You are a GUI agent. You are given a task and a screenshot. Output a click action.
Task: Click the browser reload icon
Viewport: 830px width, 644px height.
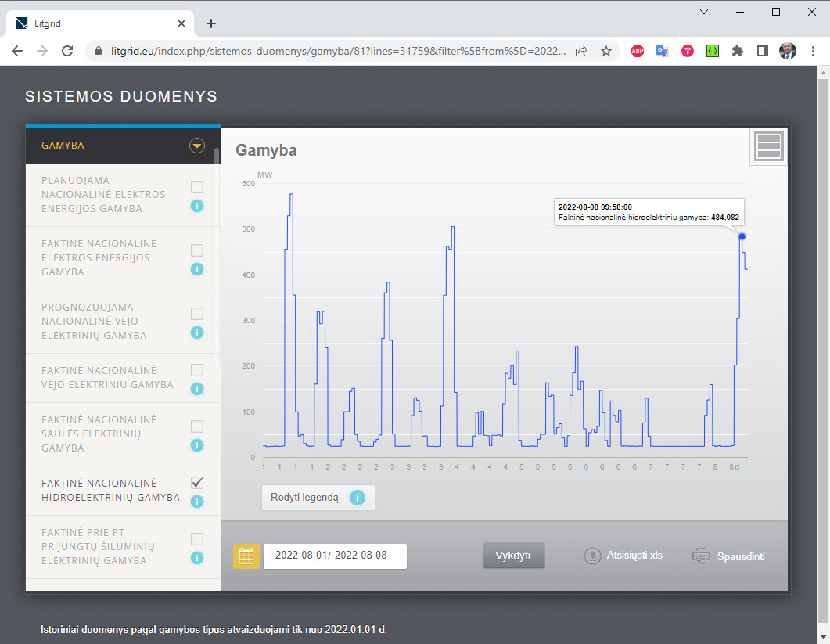point(67,51)
